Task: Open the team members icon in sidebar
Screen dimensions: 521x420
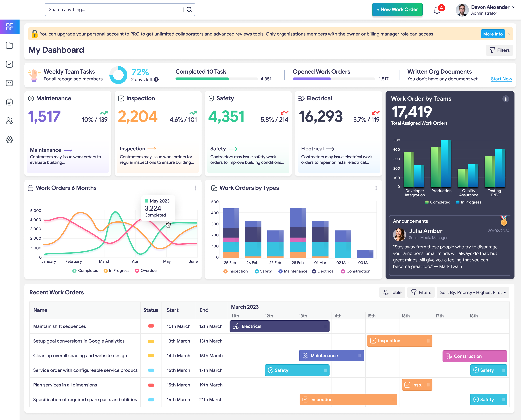Action: 9,121
